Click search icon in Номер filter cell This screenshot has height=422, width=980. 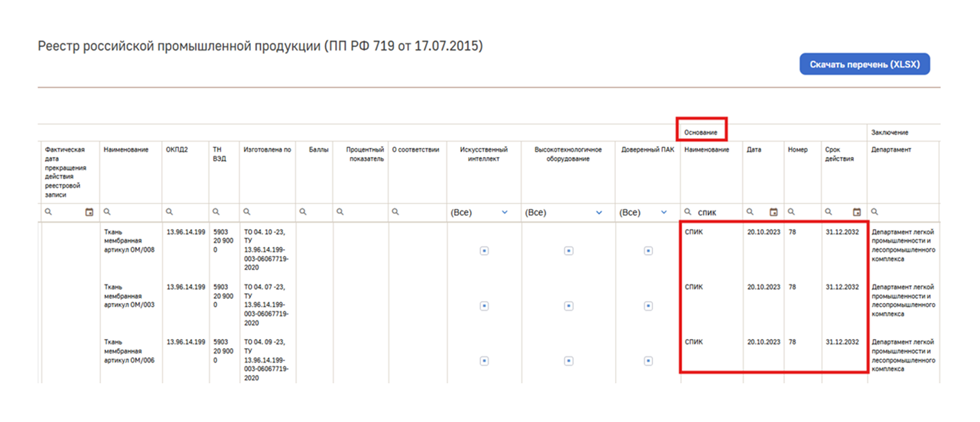(x=791, y=212)
